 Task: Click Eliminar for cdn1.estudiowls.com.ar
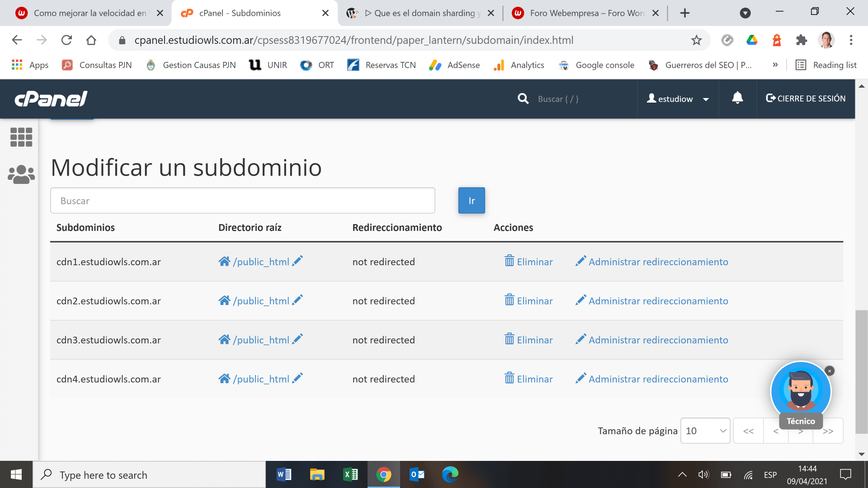(x=534, y=262)
